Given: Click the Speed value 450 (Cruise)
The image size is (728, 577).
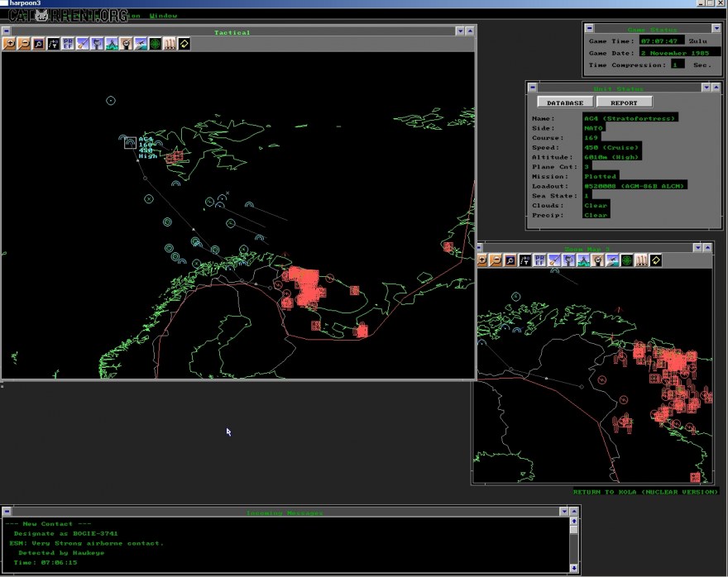Looking at the screenshot, I should 612,147.
